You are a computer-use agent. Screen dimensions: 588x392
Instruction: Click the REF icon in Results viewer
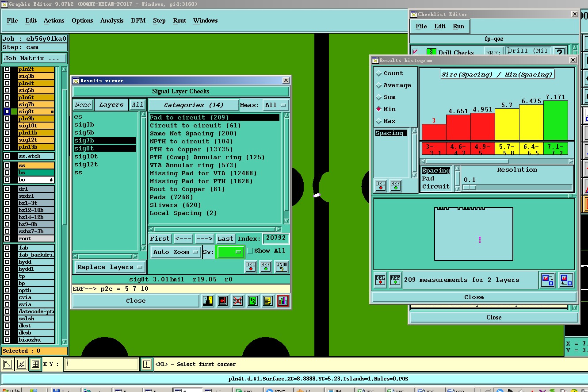pos(266,266)
